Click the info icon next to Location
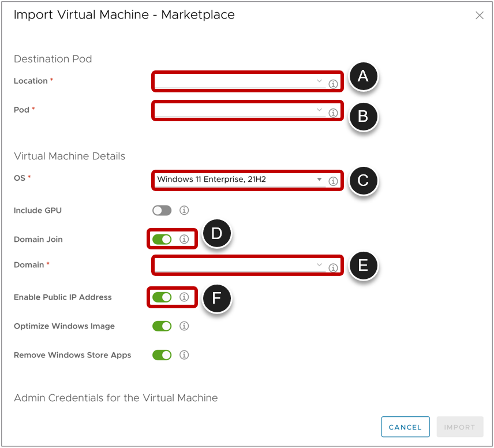The image size is (494, 448). pos(334,82)
